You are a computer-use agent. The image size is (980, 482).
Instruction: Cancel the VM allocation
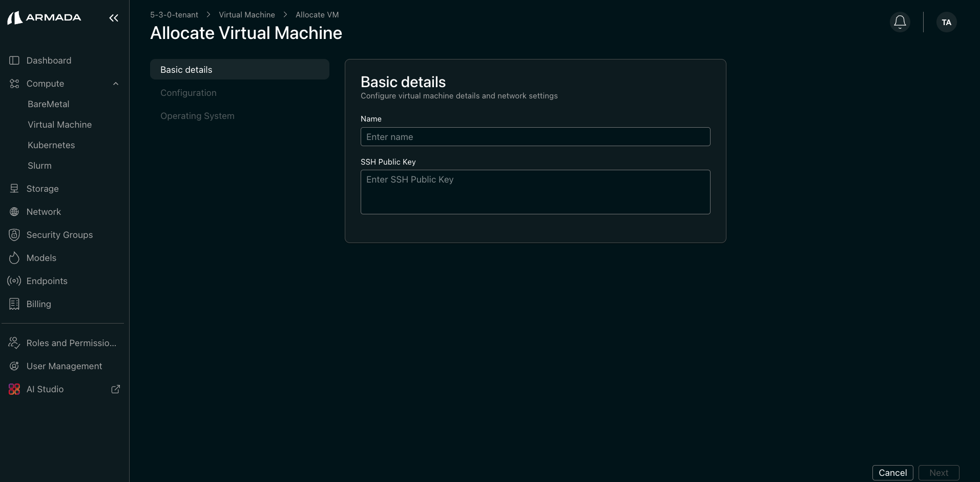892,472
